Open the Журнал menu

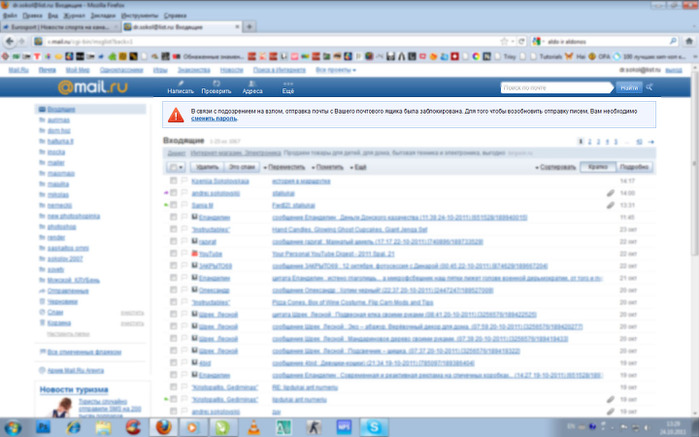[74, 16]
